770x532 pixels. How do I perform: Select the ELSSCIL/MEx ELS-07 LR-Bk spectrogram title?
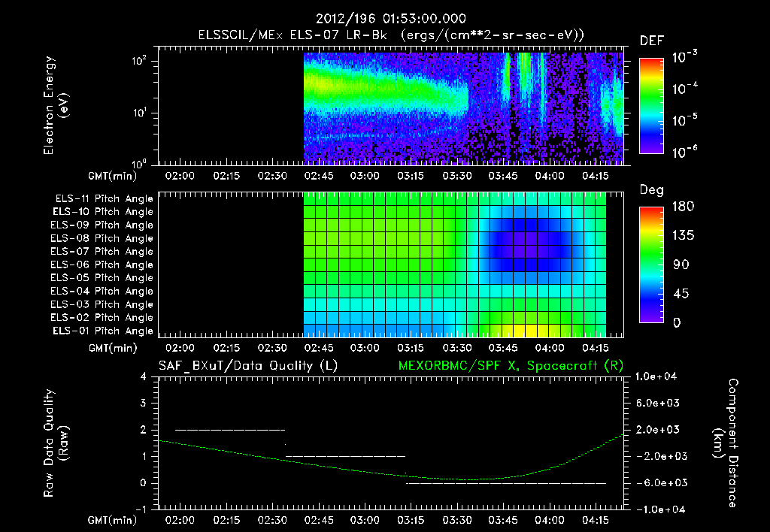point(391,35)
